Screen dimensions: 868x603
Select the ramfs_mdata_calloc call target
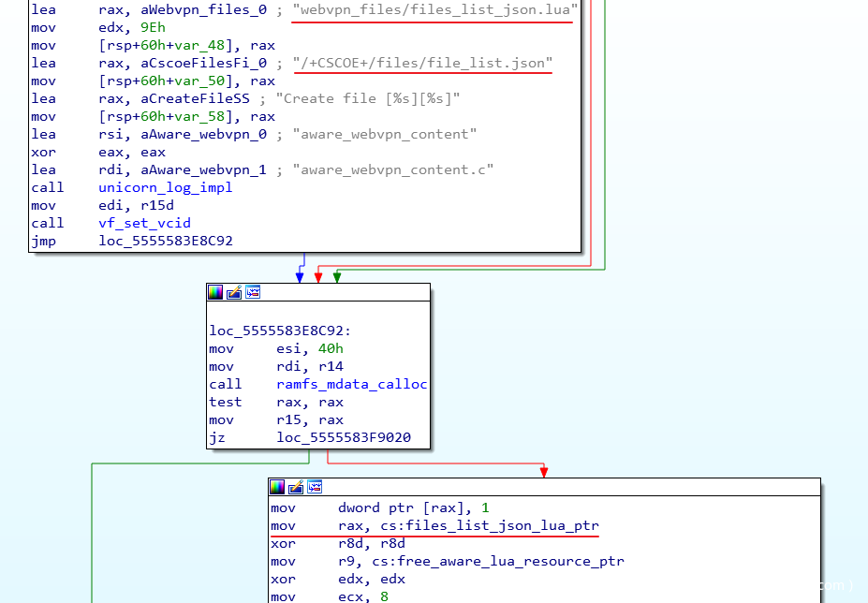[351, 384]
